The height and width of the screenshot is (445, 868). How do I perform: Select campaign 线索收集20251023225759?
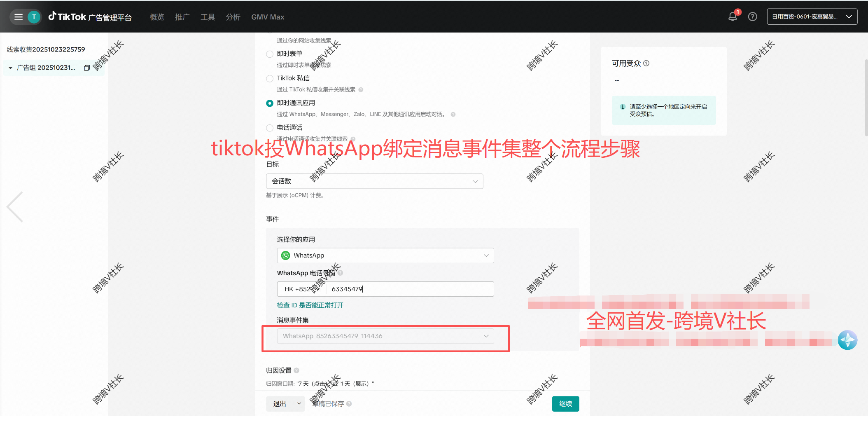(x=46, y=49)
